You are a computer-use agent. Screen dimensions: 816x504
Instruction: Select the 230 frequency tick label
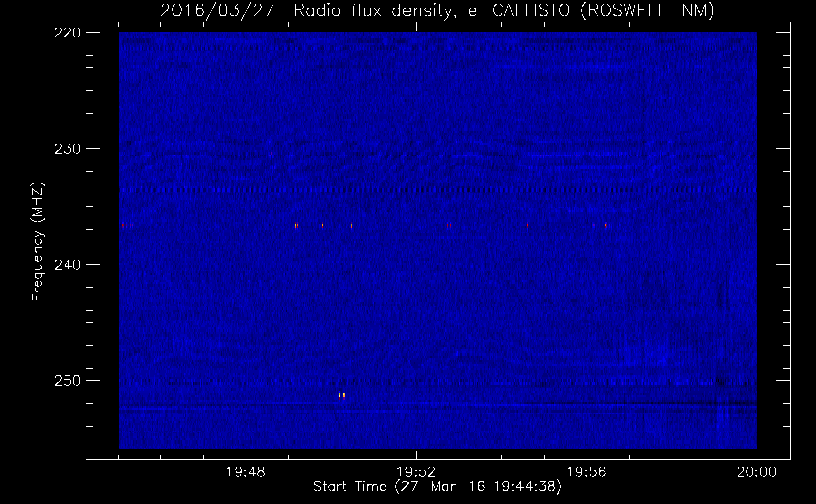click(x=68, y=149)
